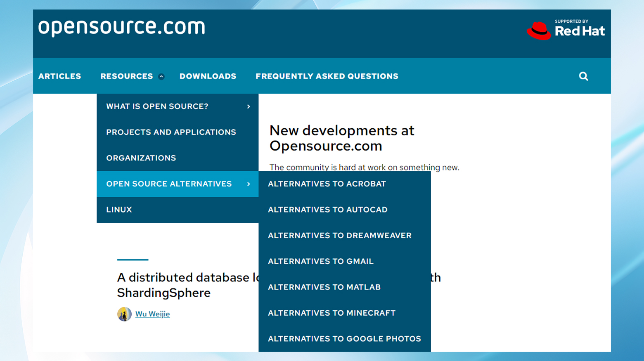The width and height of the screenshot is (644, 361).
Task: Select 'Frequently Asked Questions' in the navbar
Action: (x=327, y=76)
